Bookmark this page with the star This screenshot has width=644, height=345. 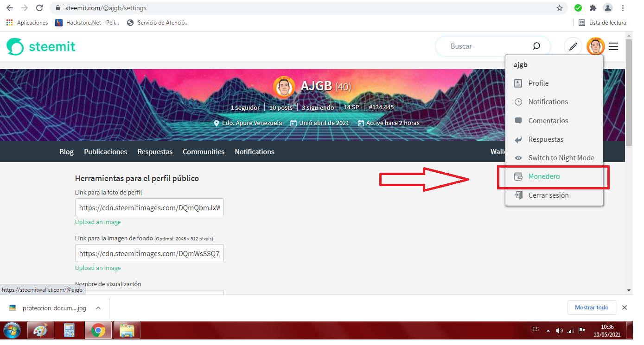pyautogui.click(x=560, y=8)
